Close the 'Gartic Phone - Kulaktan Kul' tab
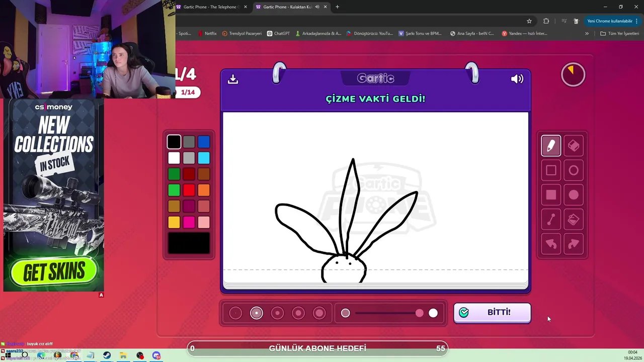The width and height of the screenshot is (644, 362). coord(326,7)
